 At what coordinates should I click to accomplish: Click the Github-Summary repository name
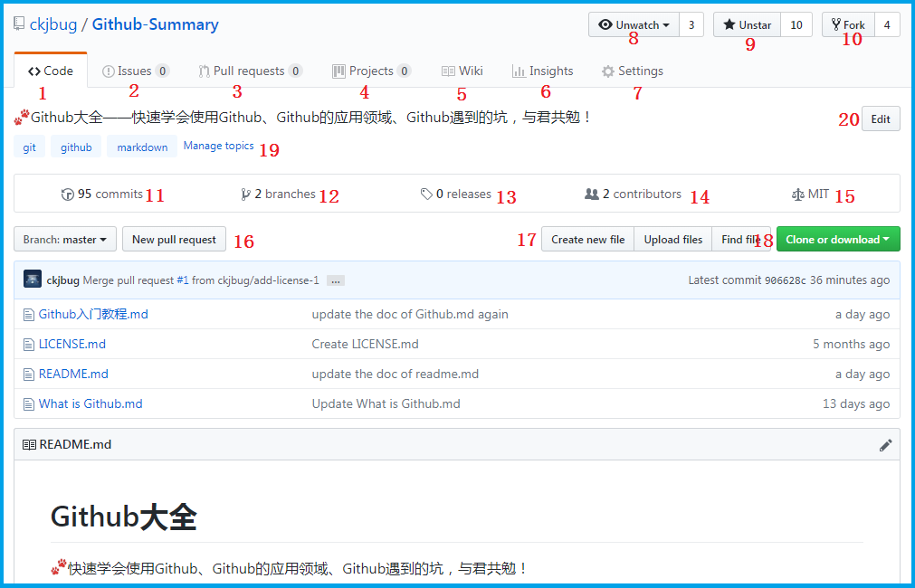156,24
